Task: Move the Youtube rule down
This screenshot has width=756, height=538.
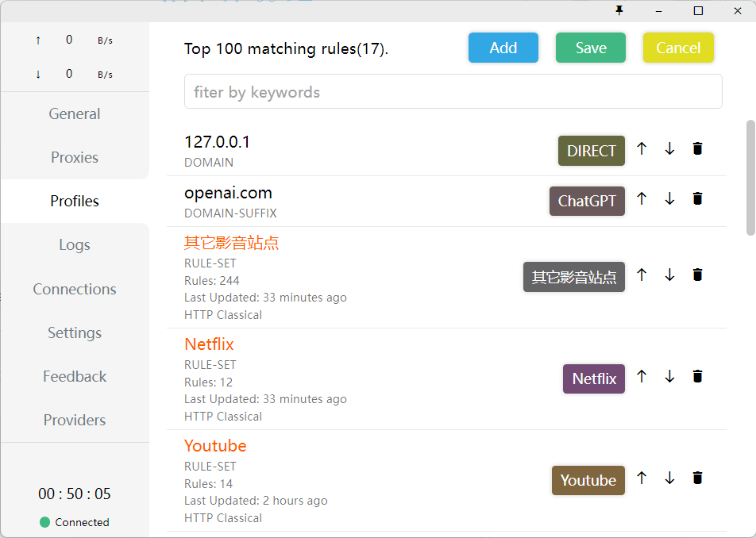Action: click(x=669, y=478)
